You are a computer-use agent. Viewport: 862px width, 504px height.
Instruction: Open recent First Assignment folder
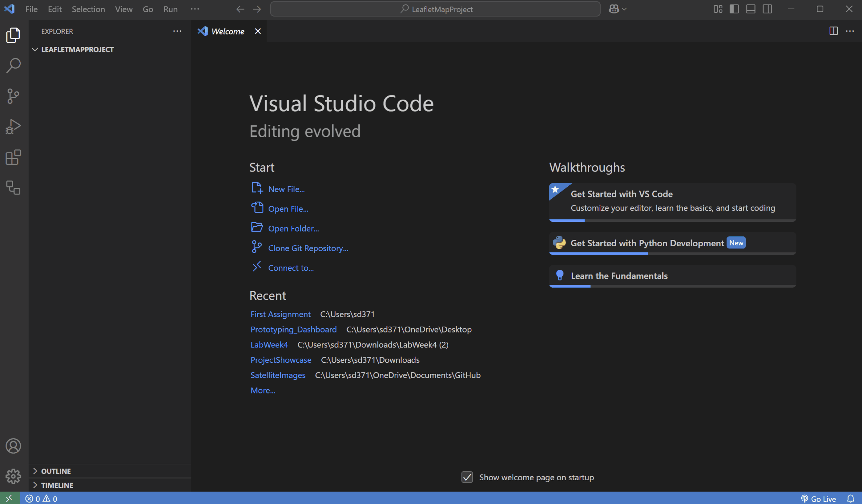point(280,314)
